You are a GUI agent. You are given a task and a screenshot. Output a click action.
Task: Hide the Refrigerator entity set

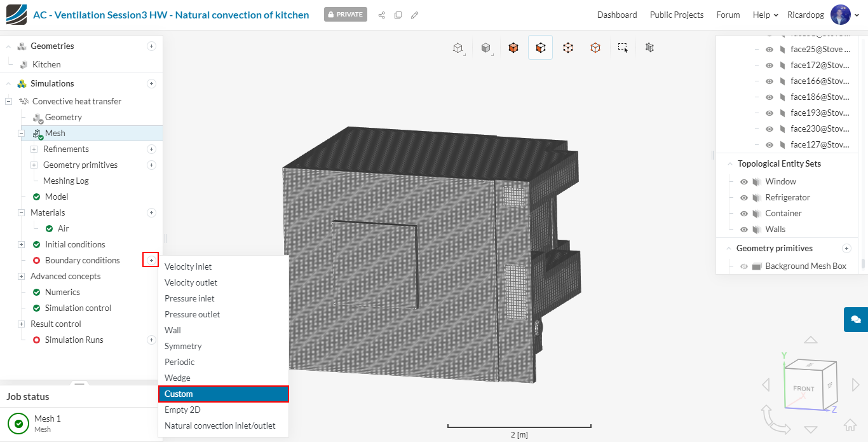743,197
